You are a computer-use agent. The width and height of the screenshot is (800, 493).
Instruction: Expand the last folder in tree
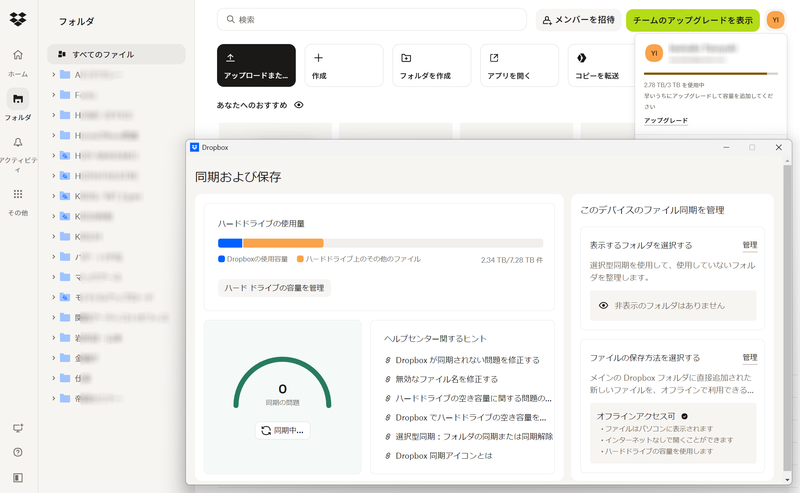(x=53, y=398)
